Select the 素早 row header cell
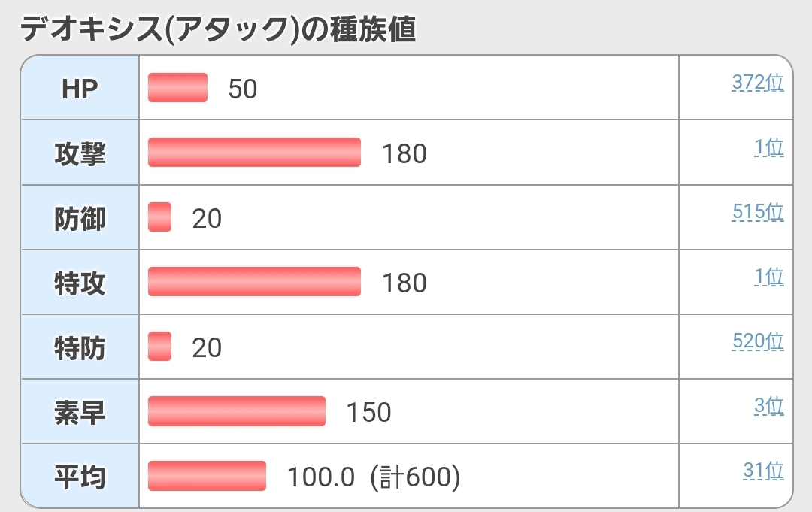Screen dimensions: 812x512 click(x=80, y=412)
